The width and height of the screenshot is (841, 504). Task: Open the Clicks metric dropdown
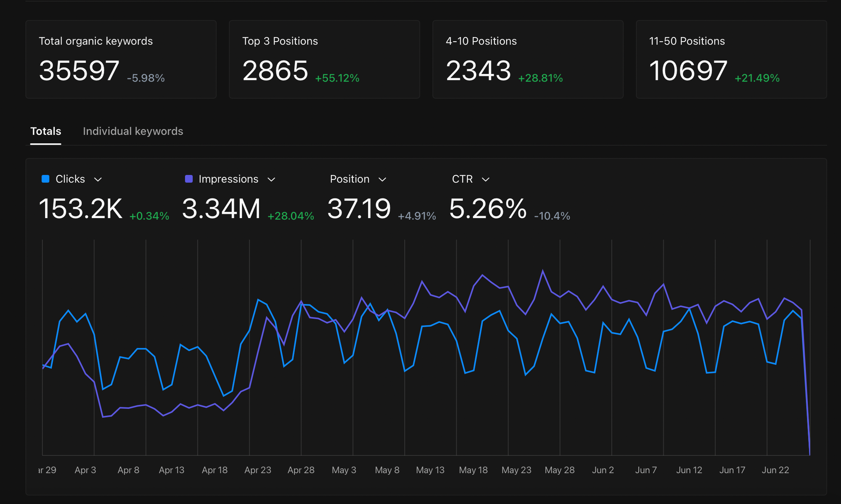pyautogui.click(x=98, y=179)
